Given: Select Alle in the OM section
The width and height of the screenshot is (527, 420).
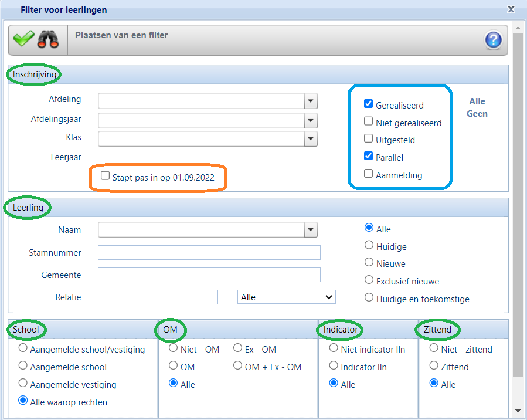Looking at the screenshot, I should 173,382.
